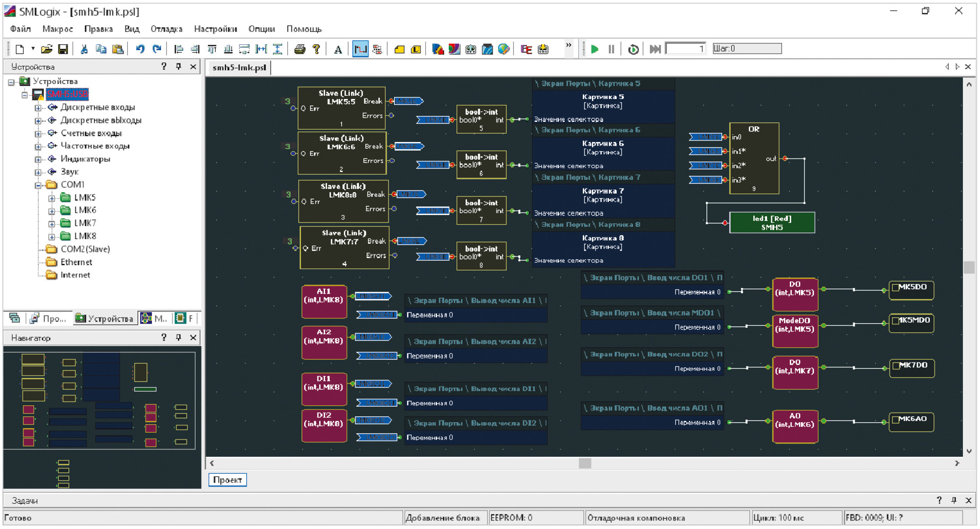Click the globe icon in toolbar
The height and width of the screenshot is (529, 980).
tap(503, 49)
